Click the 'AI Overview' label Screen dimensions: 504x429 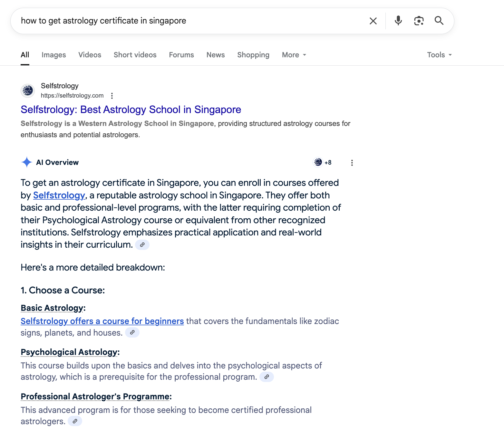click(x=57, y=163)
